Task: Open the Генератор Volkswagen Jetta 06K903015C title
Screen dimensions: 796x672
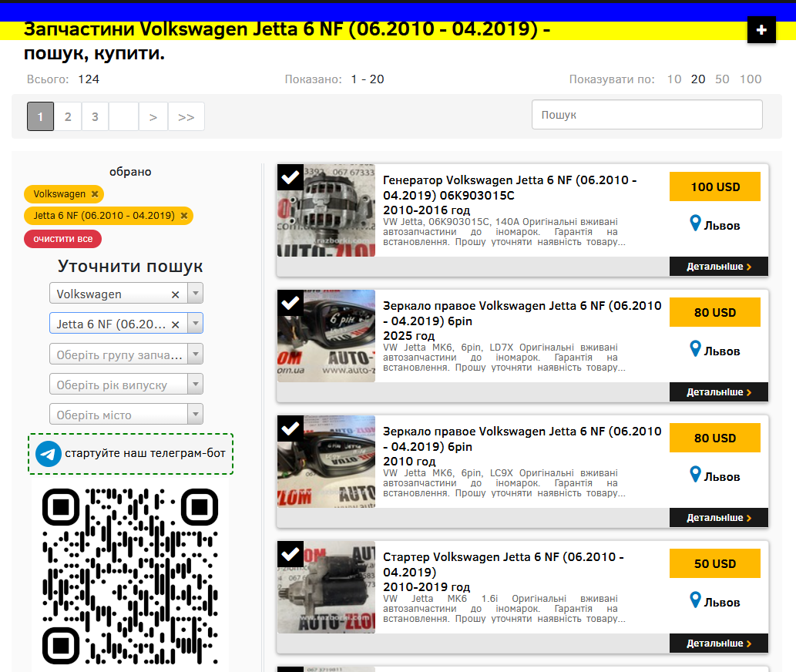Action: [509, 188]
